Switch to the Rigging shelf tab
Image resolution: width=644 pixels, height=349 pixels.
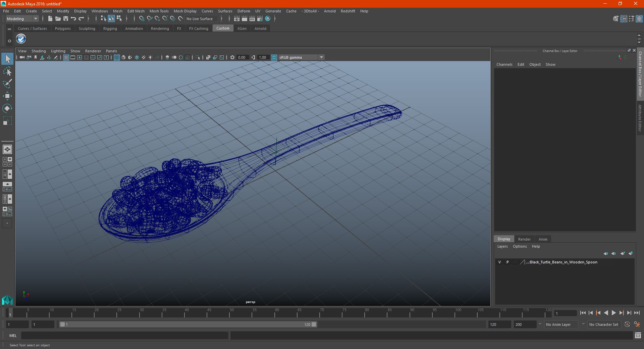110,29
